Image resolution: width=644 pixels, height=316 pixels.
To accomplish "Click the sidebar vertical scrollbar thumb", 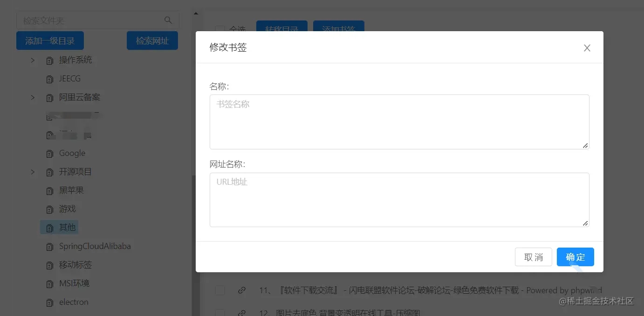I will 196,246.
